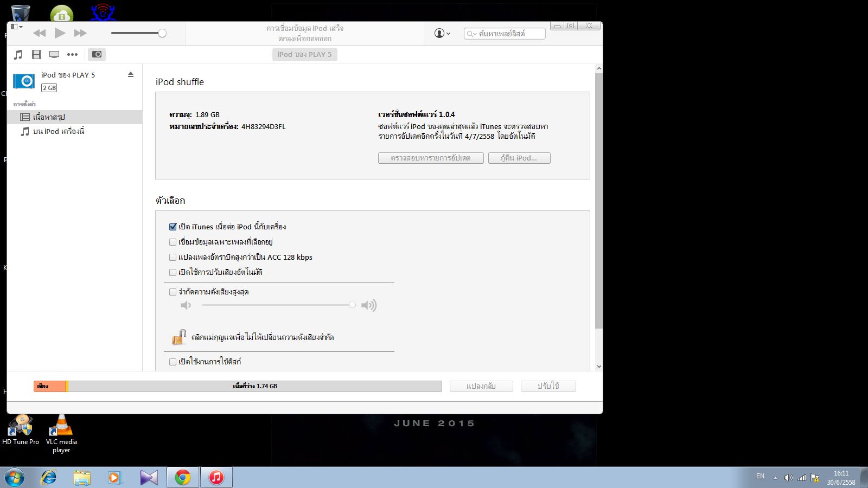Eject the iPod ของ PLAY 5

pyautogui.click(x=131, y=75)
